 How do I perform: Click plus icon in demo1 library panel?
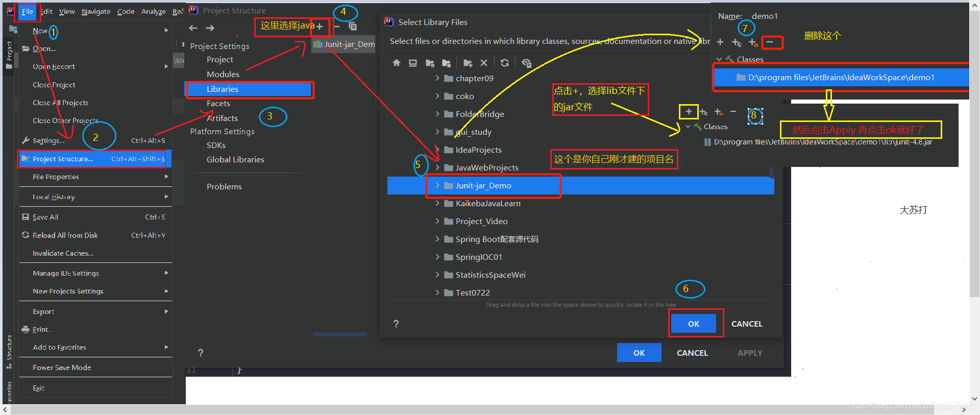click(x=720, y=42)
